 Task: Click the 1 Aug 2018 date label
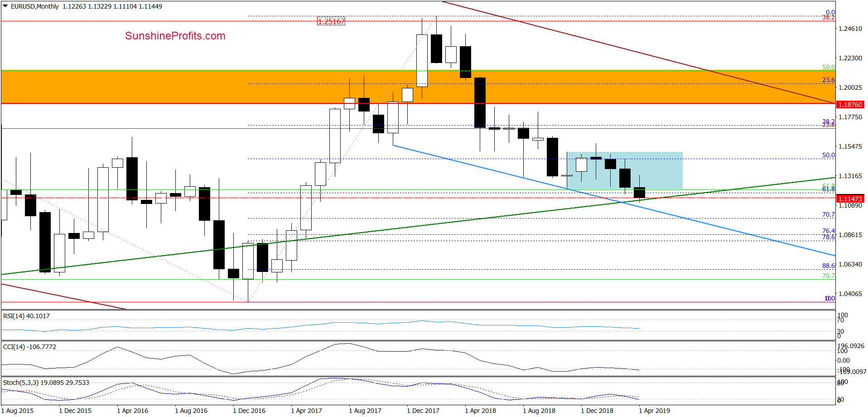pos(539,411)
